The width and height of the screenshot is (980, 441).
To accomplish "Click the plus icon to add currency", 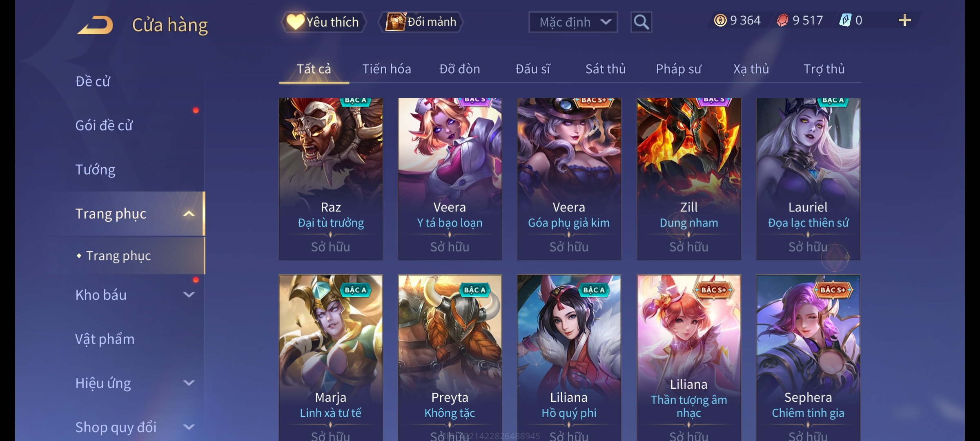I will (905, 20).
